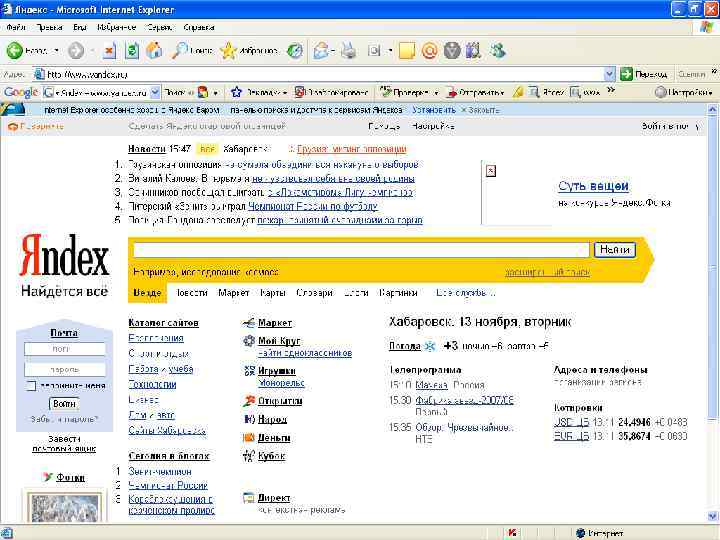720x540 pixels.
Task: Select the Словари search tab
Action: 315,292
